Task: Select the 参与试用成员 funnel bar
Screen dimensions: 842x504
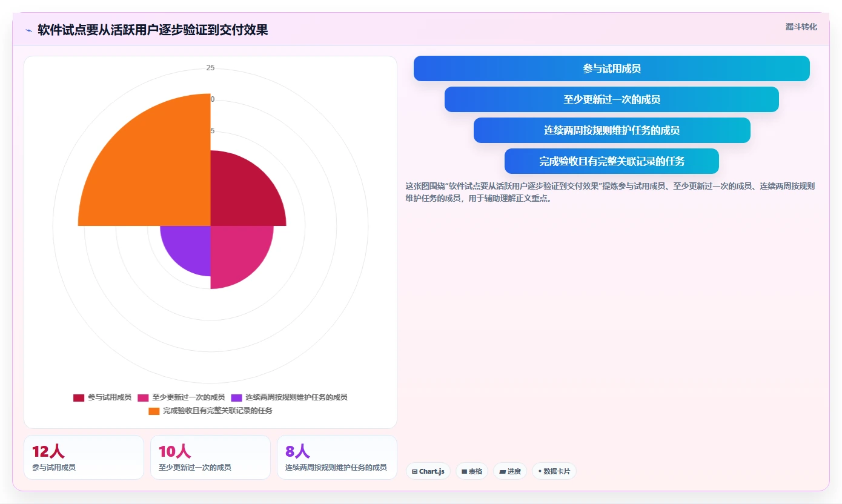Action: point(611,68)
